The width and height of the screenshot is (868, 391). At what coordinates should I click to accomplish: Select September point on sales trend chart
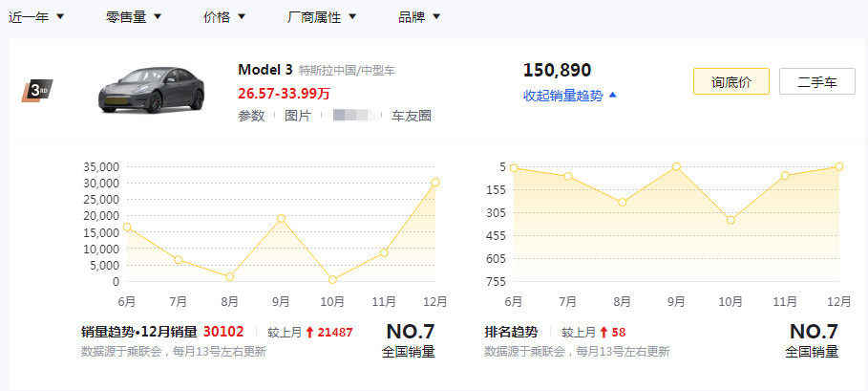[x=281, y=218]
